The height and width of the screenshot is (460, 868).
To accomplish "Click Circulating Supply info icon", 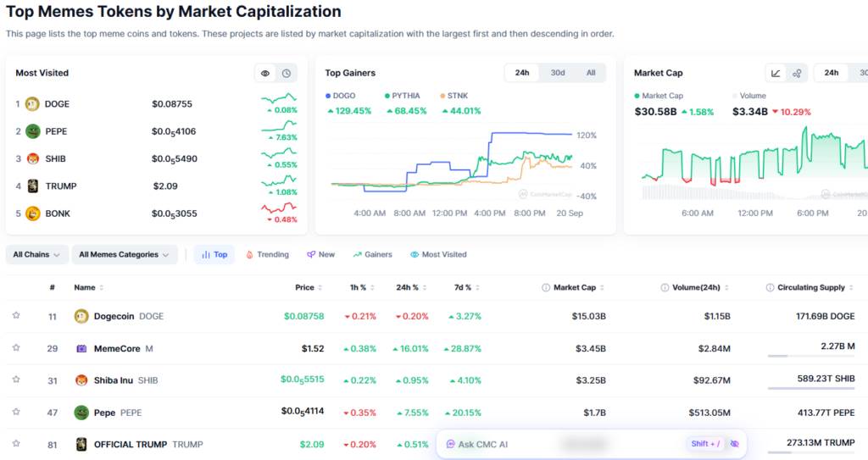I will coord(770,287).
